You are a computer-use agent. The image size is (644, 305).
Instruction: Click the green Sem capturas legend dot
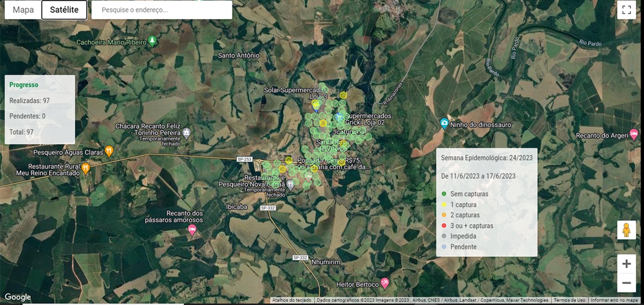pyautogui.click(x=444, y=194)
